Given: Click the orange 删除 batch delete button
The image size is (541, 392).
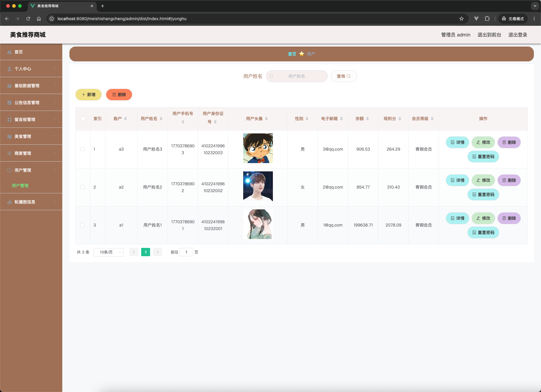Looking at the screenshot, I should [x=119, y=95].
